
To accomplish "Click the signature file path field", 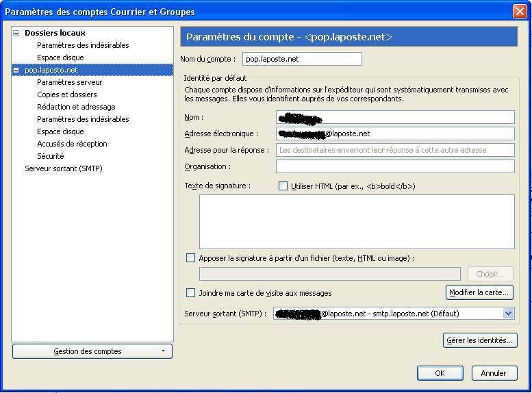I will pyautogui.click(x=330, y=274).
